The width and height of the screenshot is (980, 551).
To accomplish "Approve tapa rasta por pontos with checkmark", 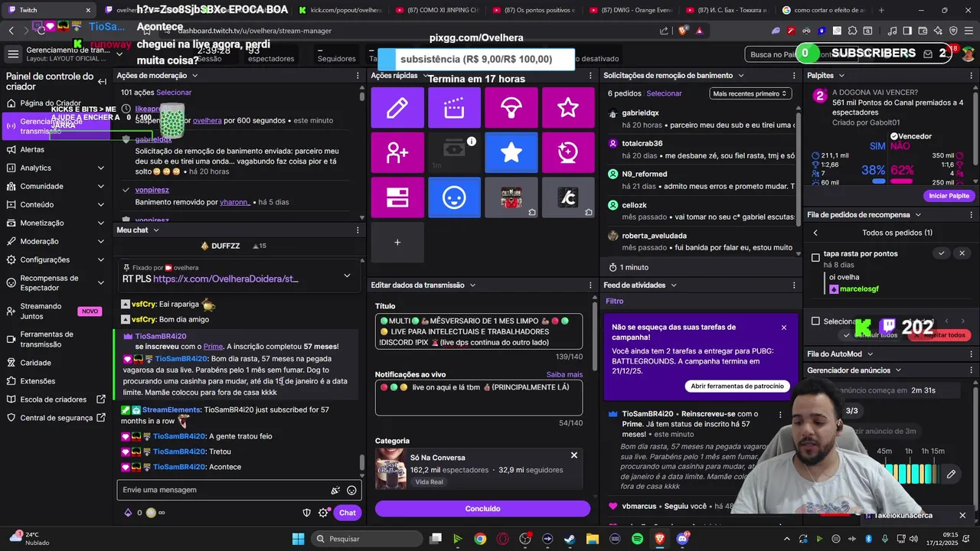I will 942,253.
